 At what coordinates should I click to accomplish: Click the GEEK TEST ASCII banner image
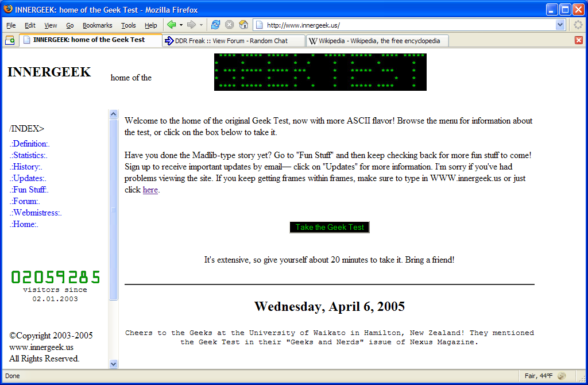point(320,72)
